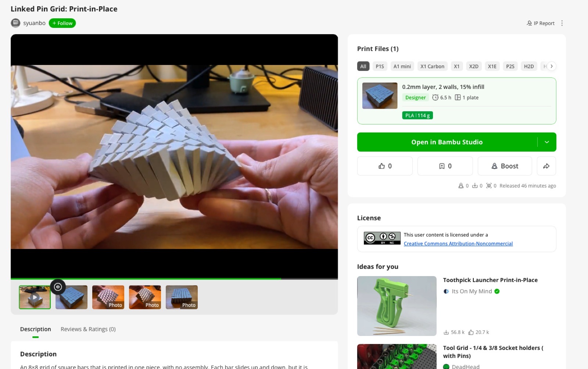Filter print files by X1E
This screenshot has width=588, height=369.
492,66
